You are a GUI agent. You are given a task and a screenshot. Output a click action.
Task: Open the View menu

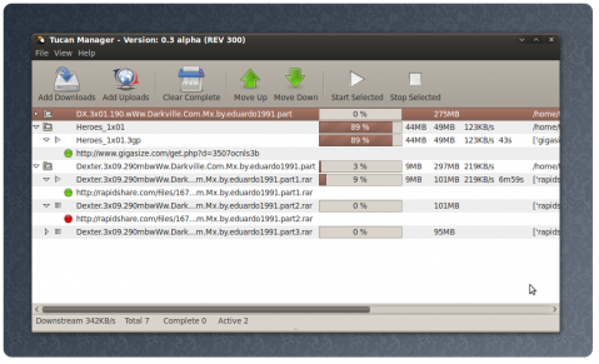63,53
